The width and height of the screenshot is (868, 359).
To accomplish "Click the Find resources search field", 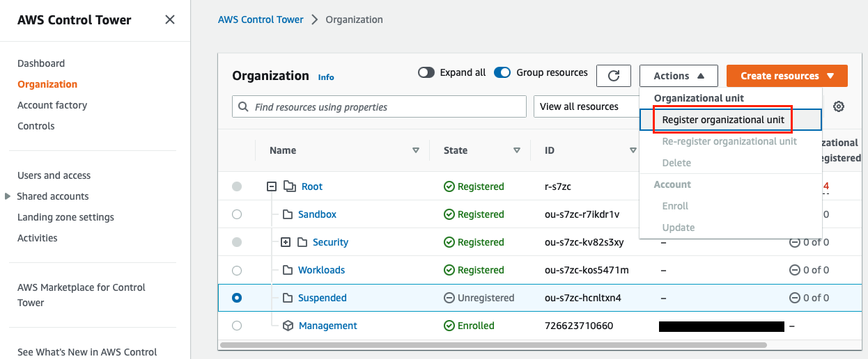I will 379,106.
